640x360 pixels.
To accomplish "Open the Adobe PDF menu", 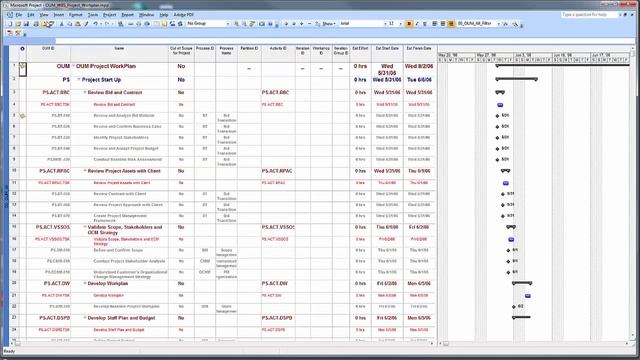I will click(184, 15).
